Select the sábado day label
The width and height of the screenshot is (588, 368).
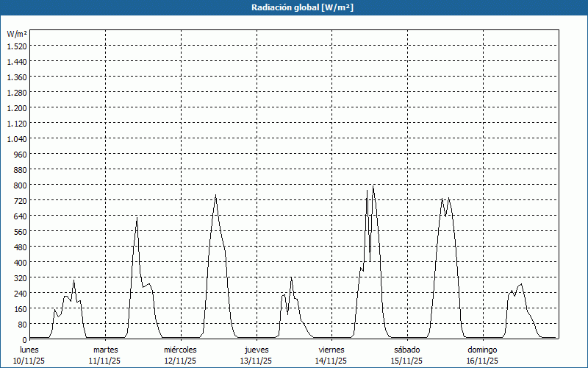(406, 350)
